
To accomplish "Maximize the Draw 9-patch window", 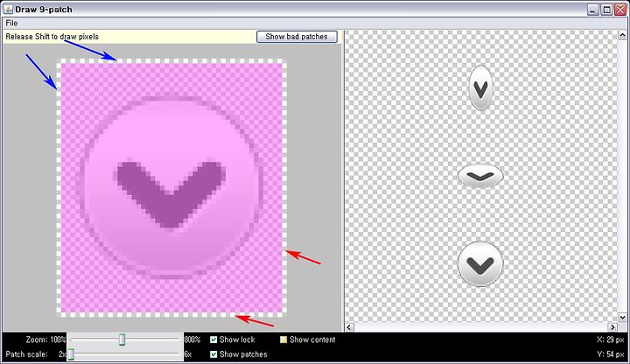I will tap(606, 10).
